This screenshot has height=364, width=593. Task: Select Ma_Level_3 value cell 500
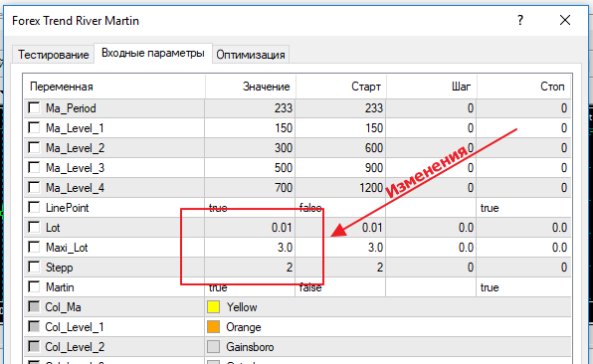(x=250, y=167)
